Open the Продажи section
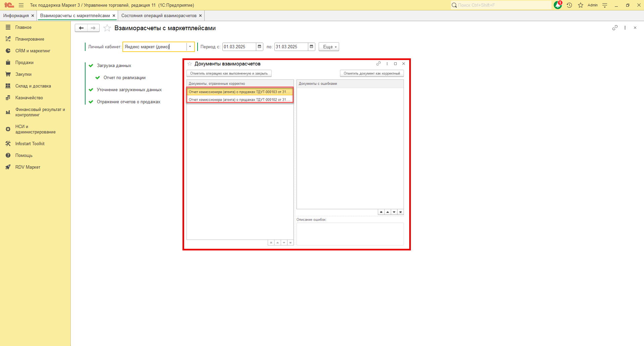This screenshot has width=644, height=346. click(24, 63)
